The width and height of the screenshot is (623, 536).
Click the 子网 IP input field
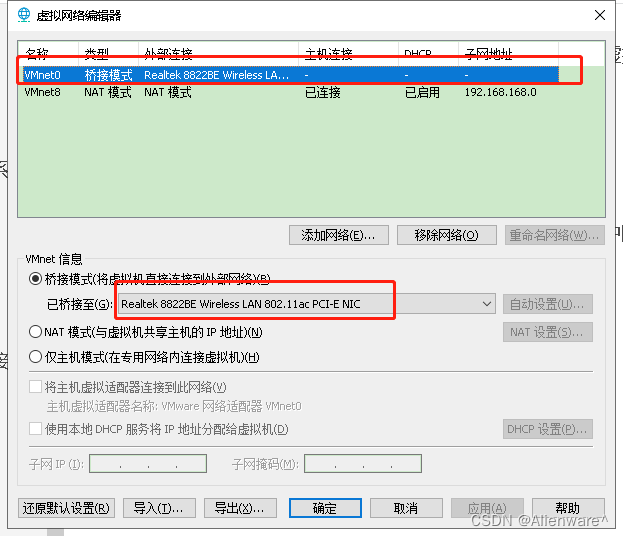pyautogui.click(x=148, y=464)
